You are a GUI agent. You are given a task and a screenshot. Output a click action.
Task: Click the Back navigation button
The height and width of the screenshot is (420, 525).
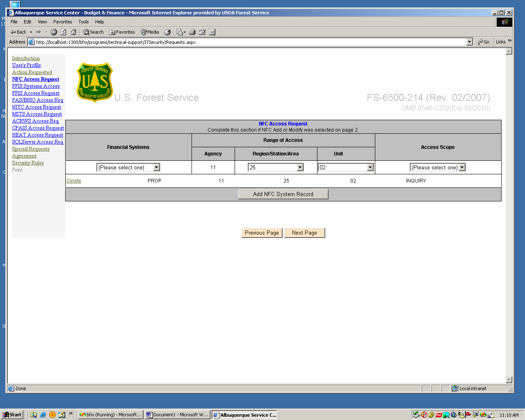[x=19, y=32]
